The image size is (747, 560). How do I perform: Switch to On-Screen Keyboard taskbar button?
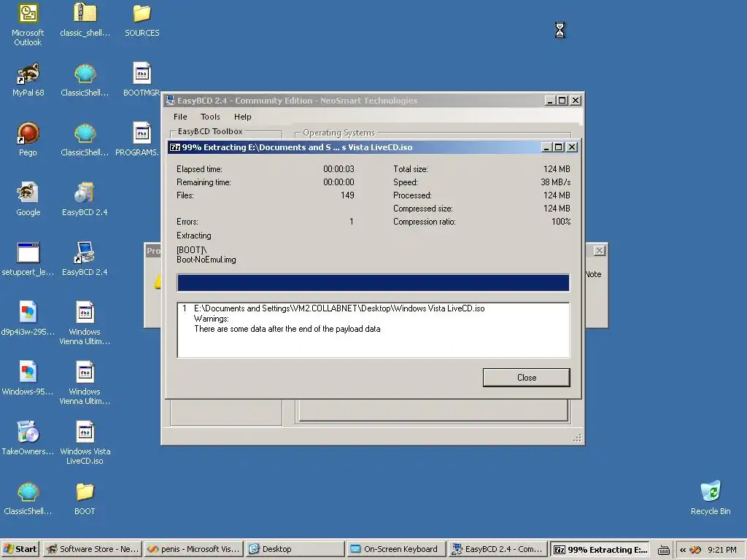[396, 549]
